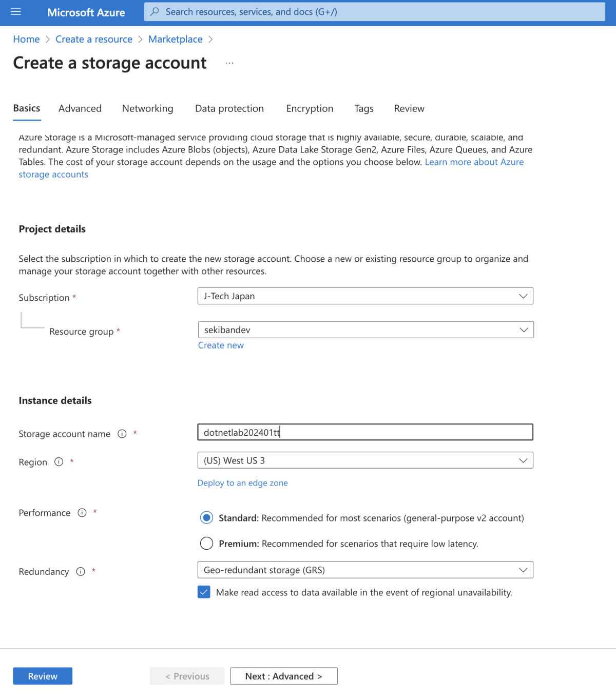The image size is (616, 696).
Task: Open Learn more about Azure storage accounts link
Action: pos(474,162)
